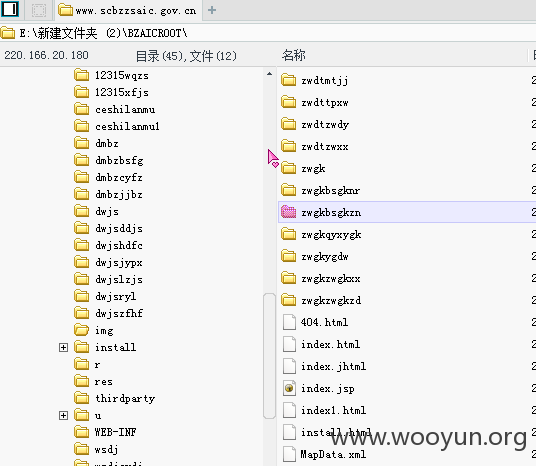Click the 名称 column header
The width and height of the screenshot is (536, 466).
point(294,55)
